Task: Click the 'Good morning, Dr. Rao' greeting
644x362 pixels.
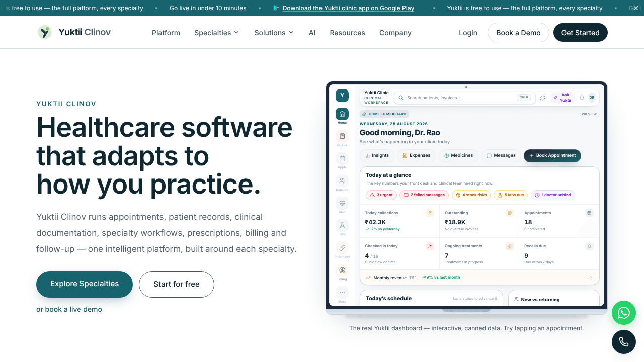Action: (x=400, y=133)
